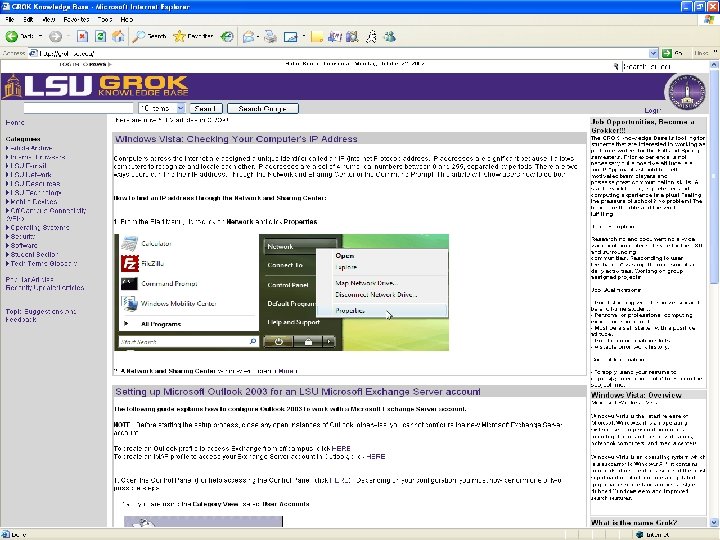
Task: Click the Messenger people icon
Action: (390, 36)
